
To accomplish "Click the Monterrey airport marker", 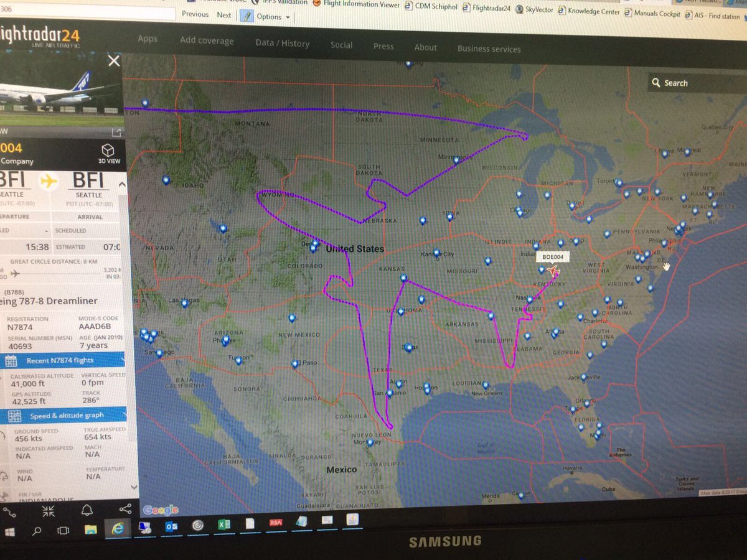I will pyautogui.click(x=370, y=443).
